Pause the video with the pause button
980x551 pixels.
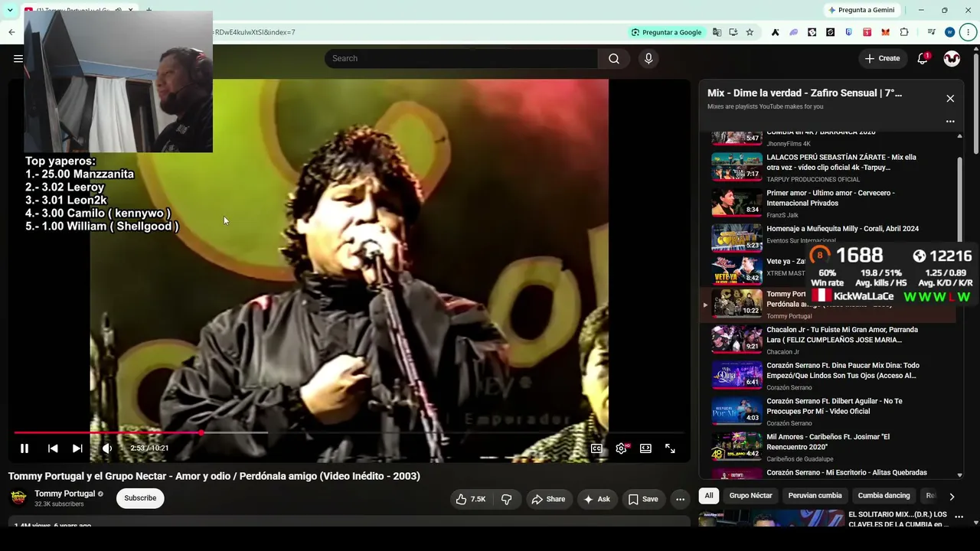pyautogui.click(x=24, y=448)
